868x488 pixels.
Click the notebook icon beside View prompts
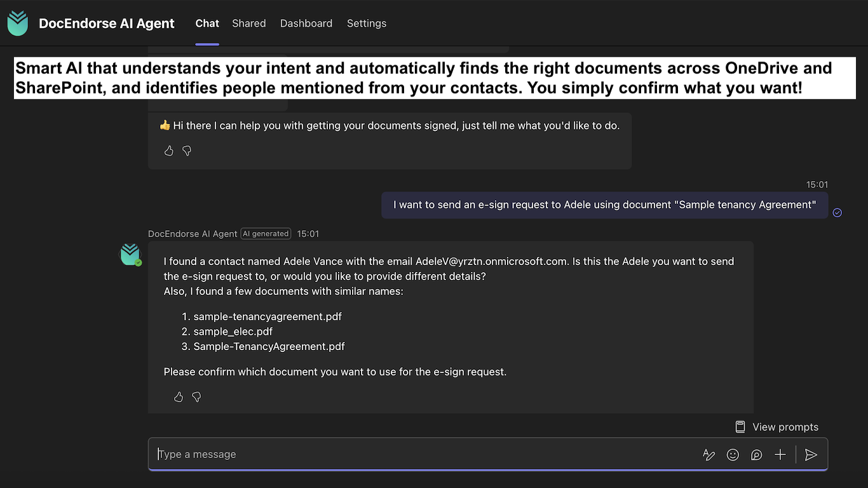click(x=740, y=426)
